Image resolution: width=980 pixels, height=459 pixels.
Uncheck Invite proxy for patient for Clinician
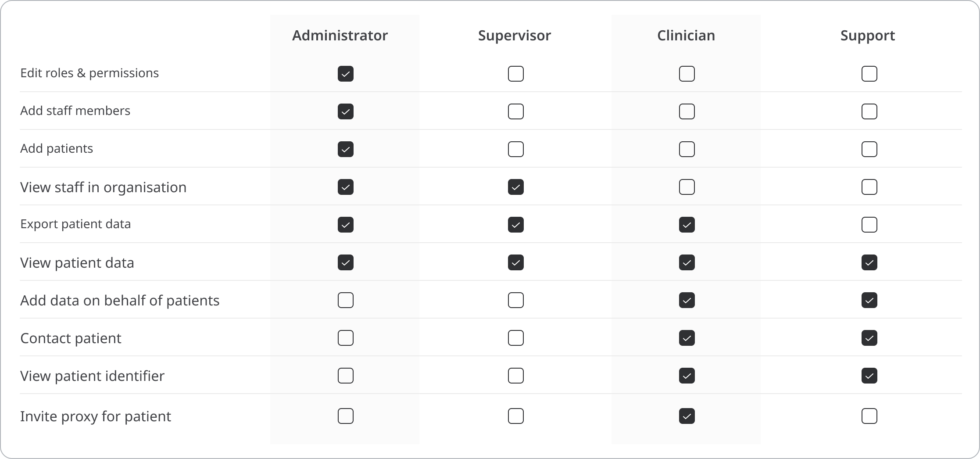[687, 416]
